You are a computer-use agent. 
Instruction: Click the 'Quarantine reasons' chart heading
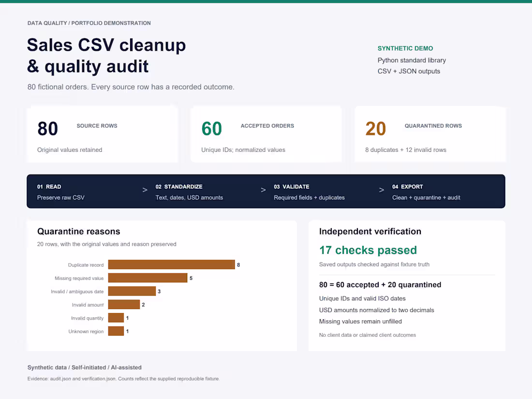click(x=79, y=231)
